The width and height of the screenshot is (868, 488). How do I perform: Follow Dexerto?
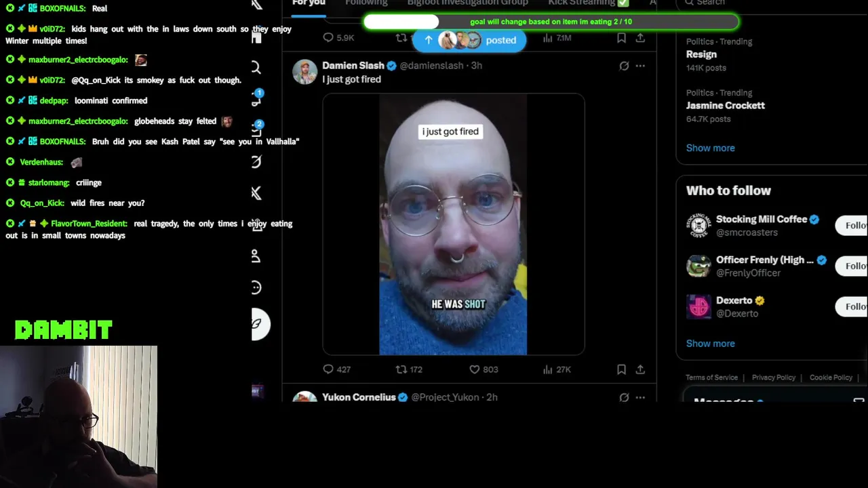coord(852,307)
